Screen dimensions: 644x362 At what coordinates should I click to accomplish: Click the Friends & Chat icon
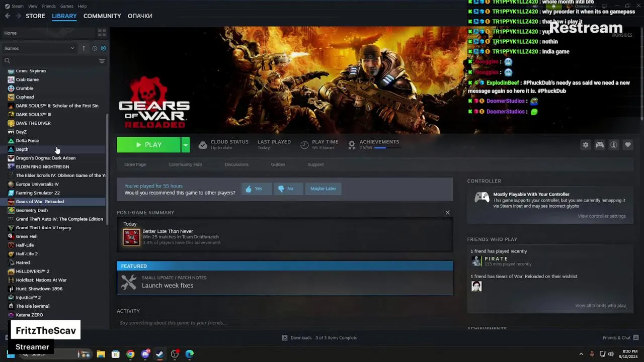click(x=636, y=338)
